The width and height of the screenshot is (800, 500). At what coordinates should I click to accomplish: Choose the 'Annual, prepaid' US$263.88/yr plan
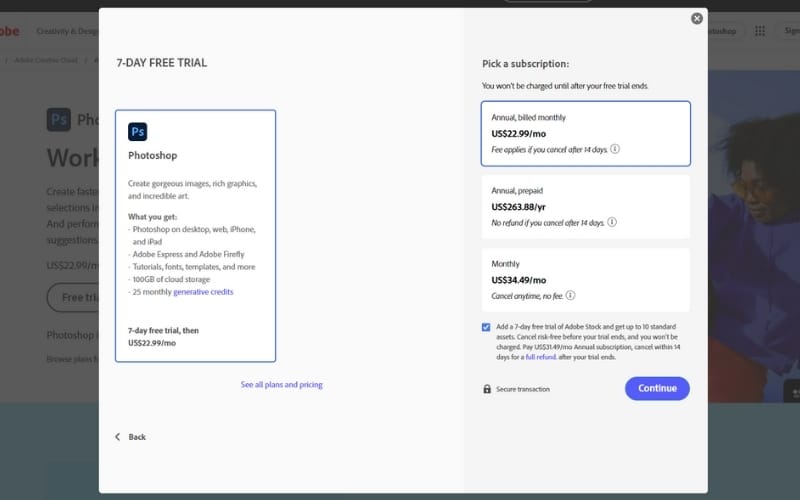tap(585, 206)
